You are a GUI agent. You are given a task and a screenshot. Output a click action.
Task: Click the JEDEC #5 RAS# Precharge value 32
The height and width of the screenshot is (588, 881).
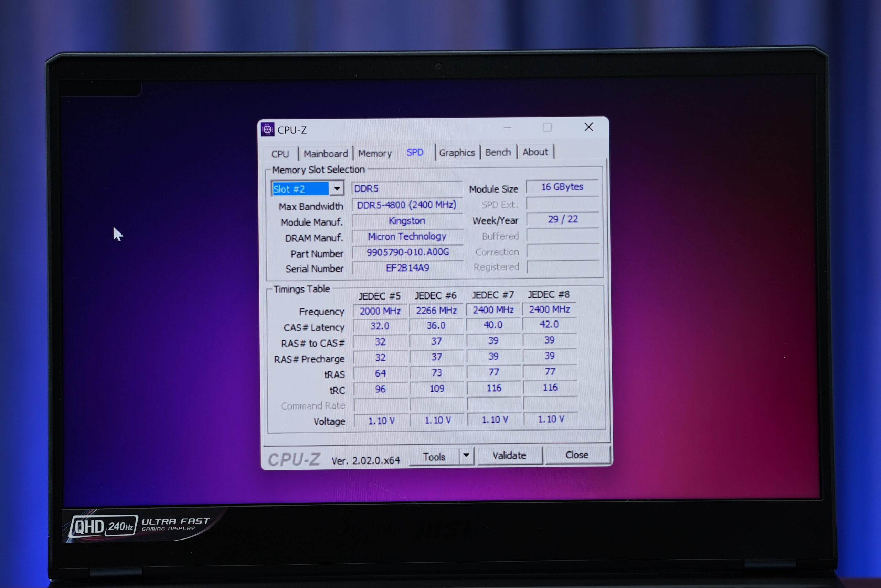[381, 357]
